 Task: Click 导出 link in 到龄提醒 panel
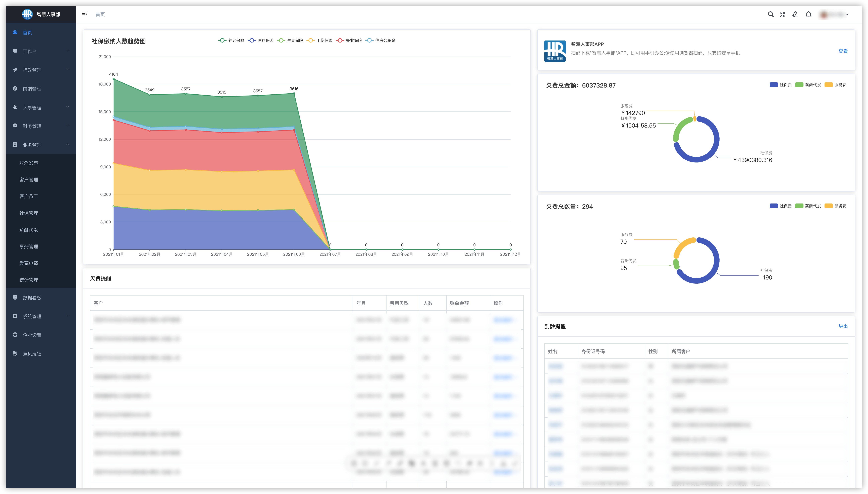tap(843, 326)
